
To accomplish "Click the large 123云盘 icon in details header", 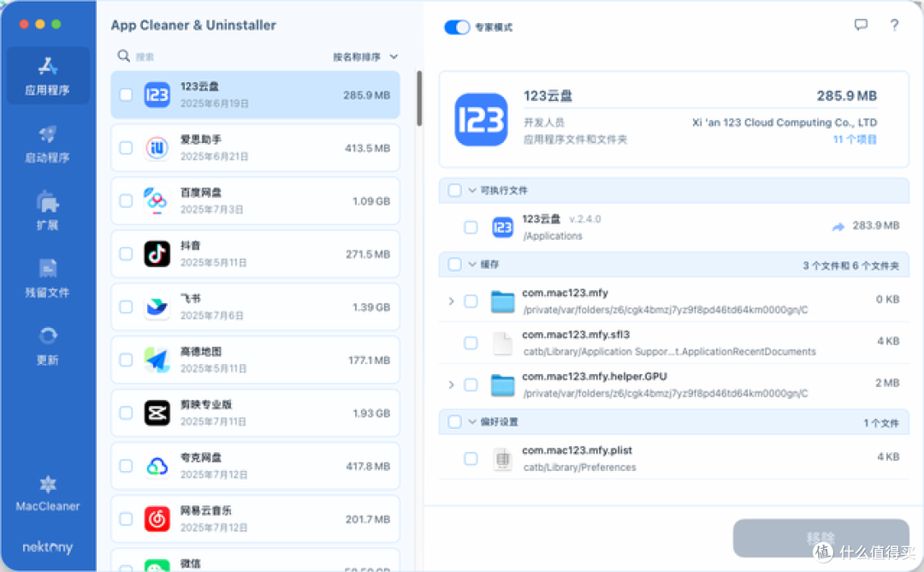I will [481, 120].
